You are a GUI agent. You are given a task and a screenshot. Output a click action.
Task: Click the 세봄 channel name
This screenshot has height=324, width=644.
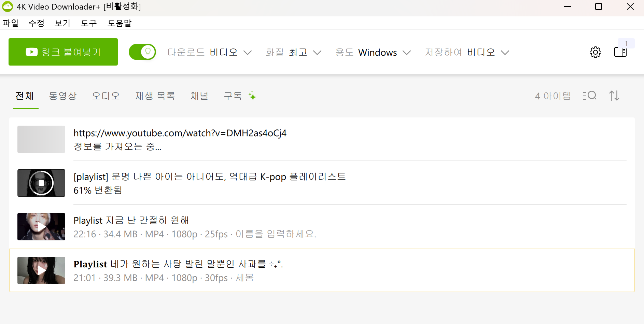point(245,278)
